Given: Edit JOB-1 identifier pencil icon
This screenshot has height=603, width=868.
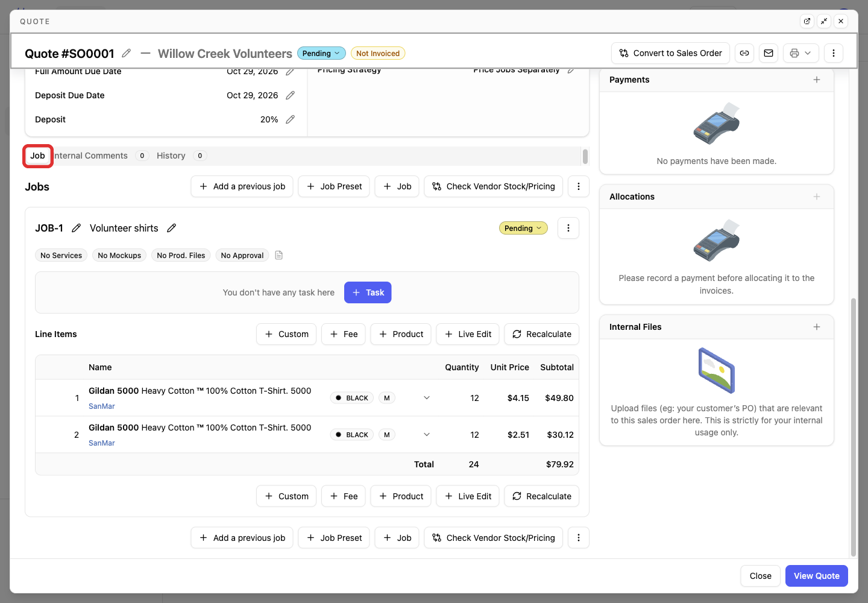Looking at the screenshot, I should pos(76,228).
